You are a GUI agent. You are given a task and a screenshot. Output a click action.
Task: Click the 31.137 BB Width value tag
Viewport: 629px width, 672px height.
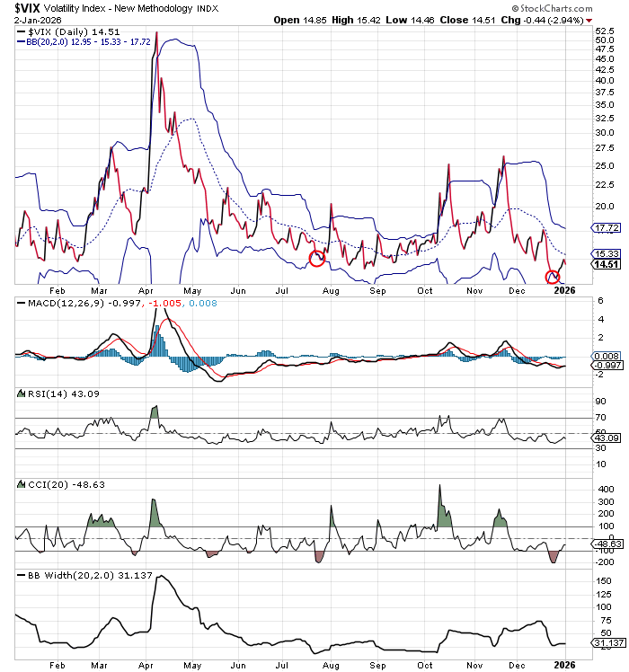point(607,643)
